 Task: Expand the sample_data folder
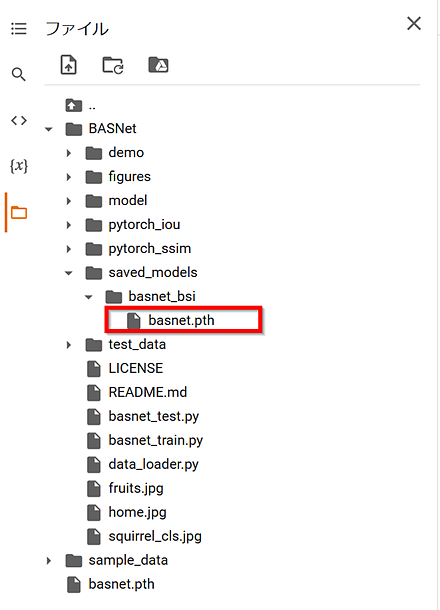(49, 561)
